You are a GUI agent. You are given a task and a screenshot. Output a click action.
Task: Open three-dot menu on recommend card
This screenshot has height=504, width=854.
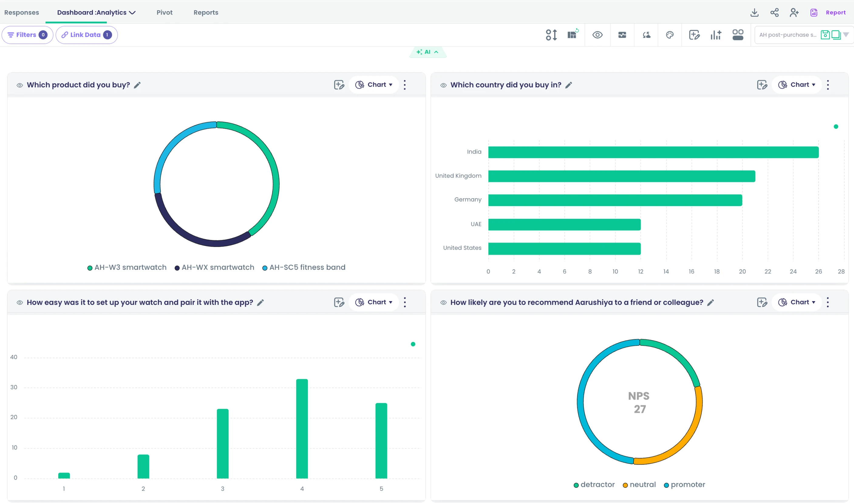828,302
